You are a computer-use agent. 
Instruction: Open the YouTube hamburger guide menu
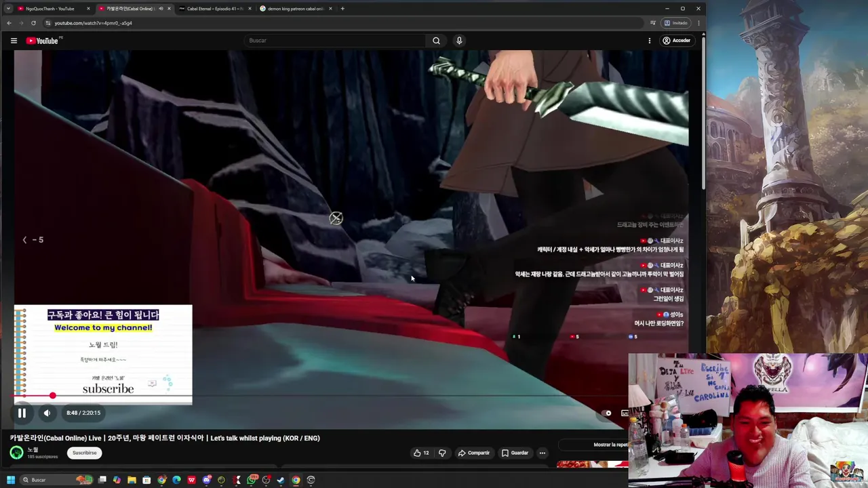[14, 41]
